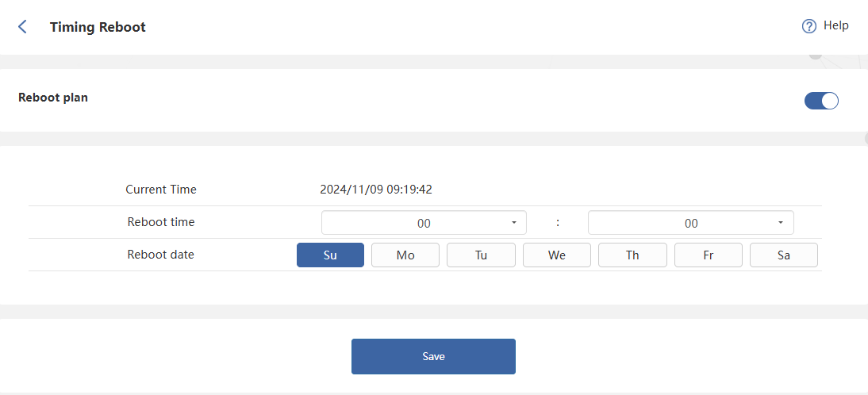Click the minute dropdown arrow
The height and width of the screenshot is (395, 868).
coord(781,223)
